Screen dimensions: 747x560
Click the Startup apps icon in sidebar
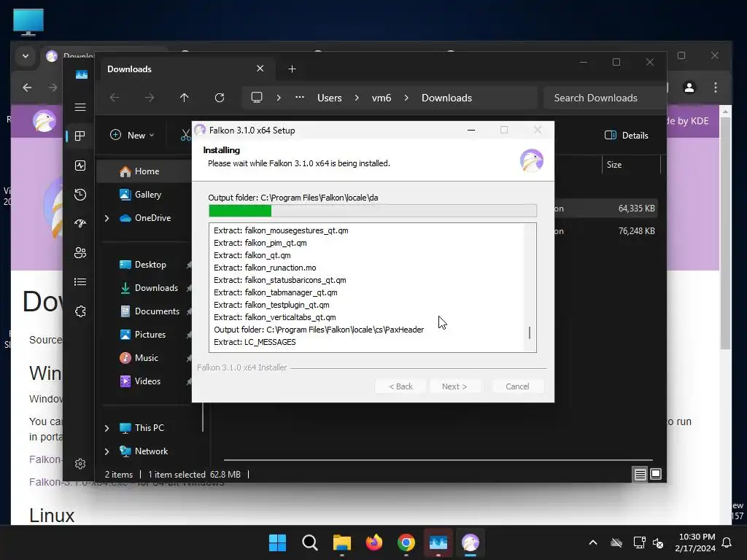tap(80, 223)
